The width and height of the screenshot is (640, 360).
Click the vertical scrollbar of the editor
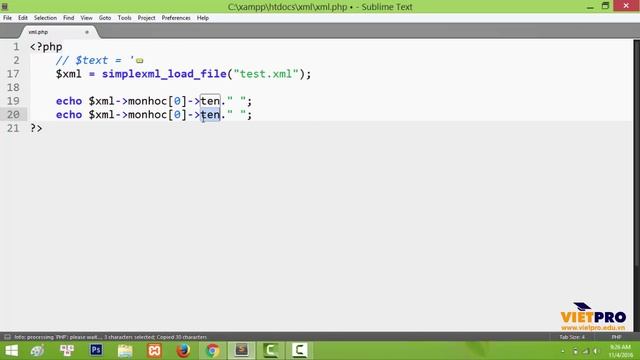point(636,153)
